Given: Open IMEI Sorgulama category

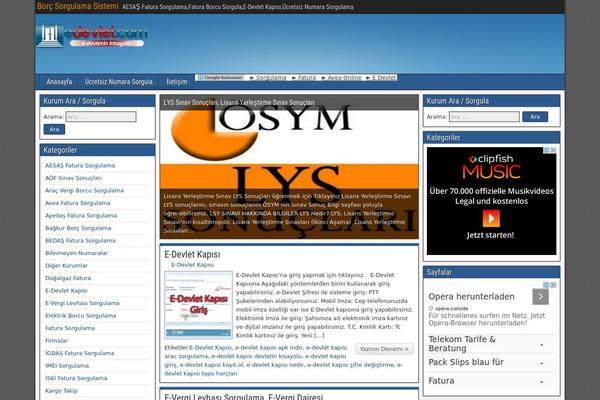Looking at the screenshot, I should 67,366.
